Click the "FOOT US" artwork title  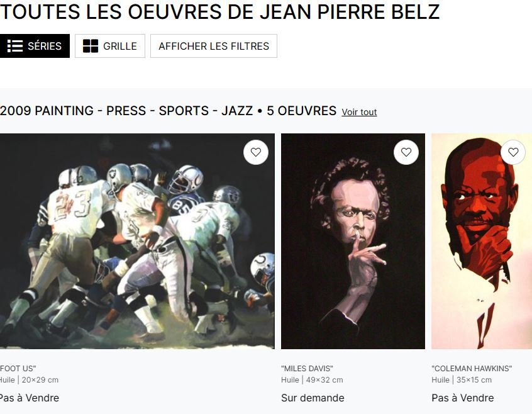(18, 369)
